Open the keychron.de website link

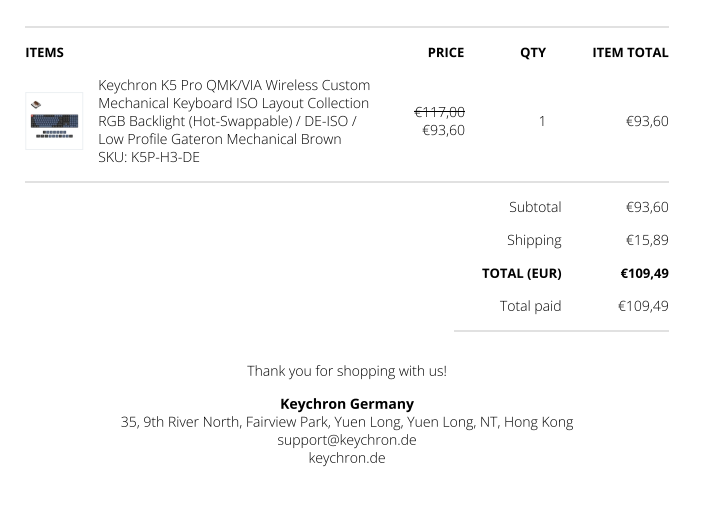pyautogui.click(x=347, y=458)
